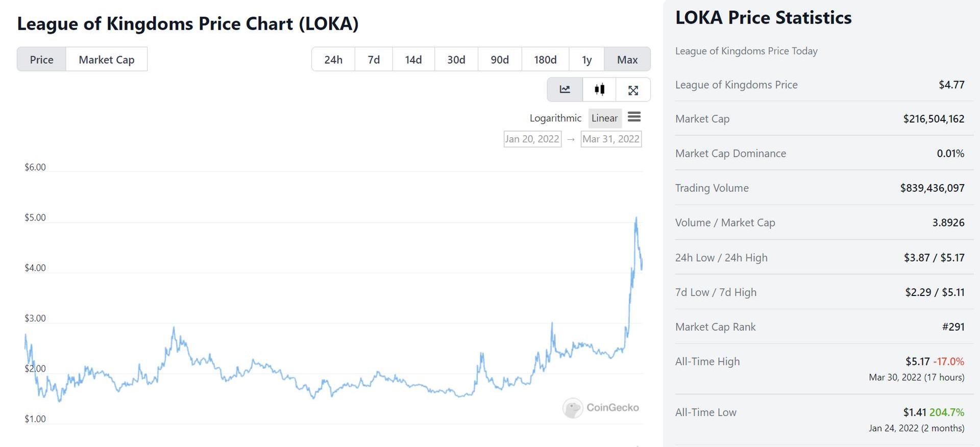Switch to candlestick chart icon
980x447 pixels.
[599, 90]
